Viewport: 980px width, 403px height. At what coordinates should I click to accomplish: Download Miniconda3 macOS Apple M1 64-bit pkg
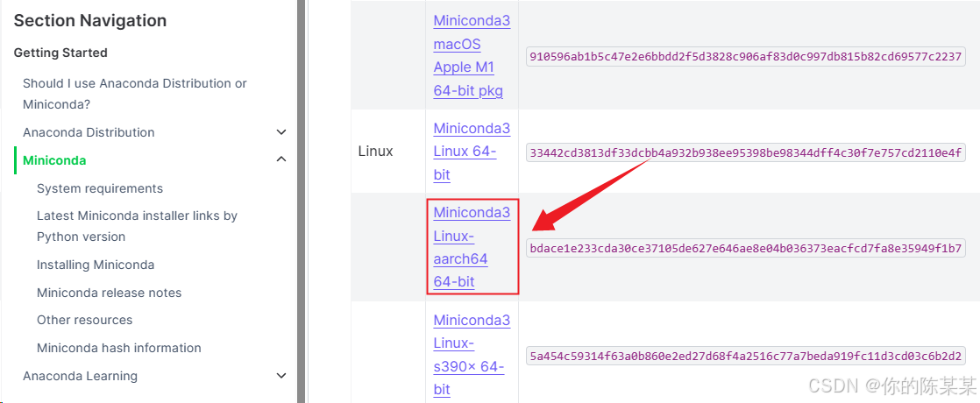tap(472, 56)
